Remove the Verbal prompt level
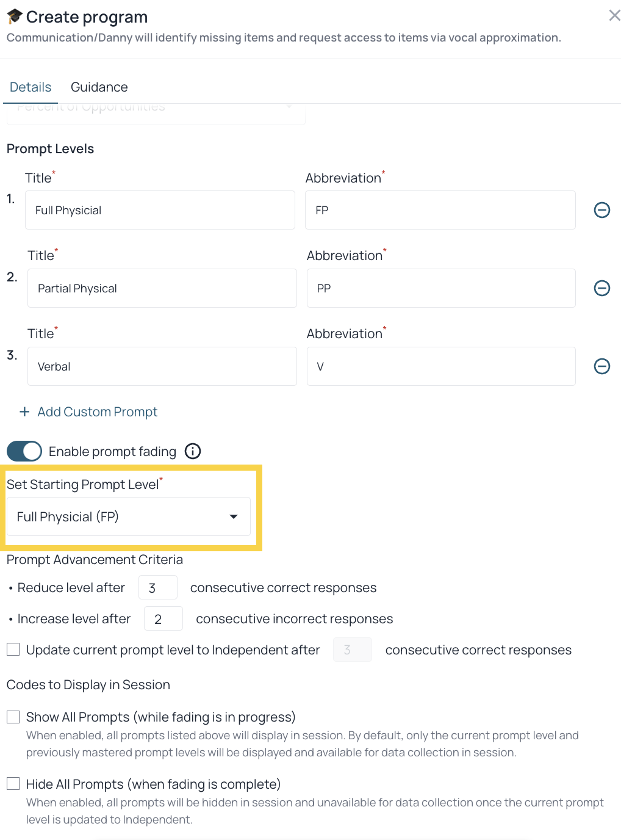The width and height of the screenshot is (621, 840). (601, 366)
